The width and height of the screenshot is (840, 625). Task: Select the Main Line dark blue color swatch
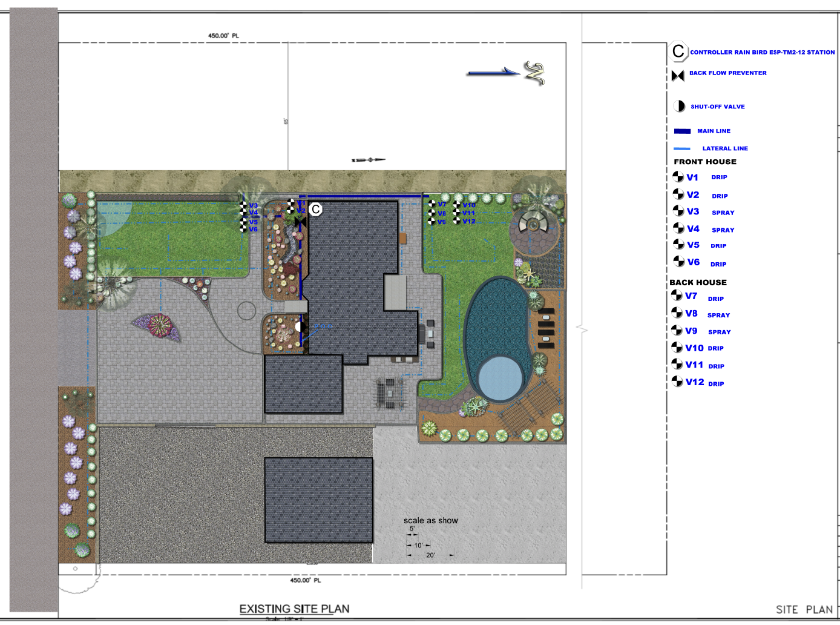pyautogui.click(x=682, y=131)
